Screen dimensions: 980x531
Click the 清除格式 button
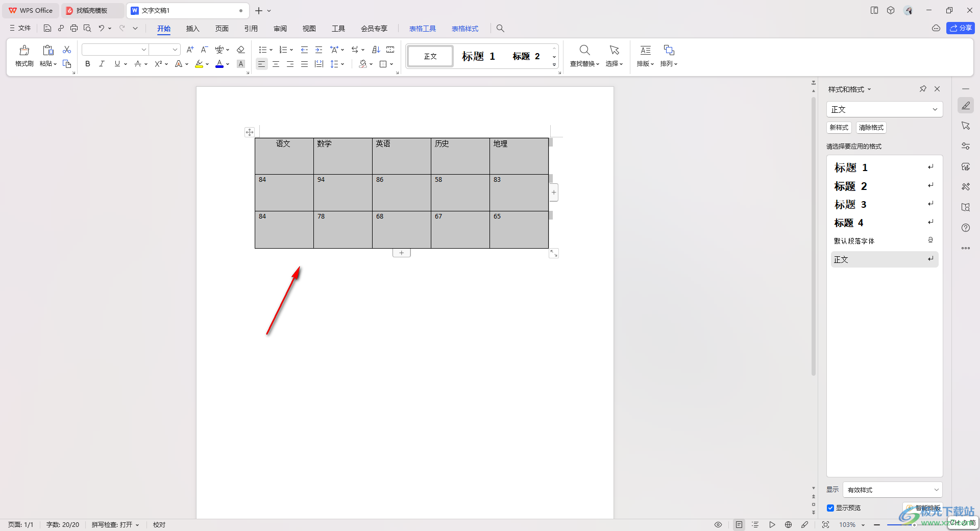click(871, 128)
